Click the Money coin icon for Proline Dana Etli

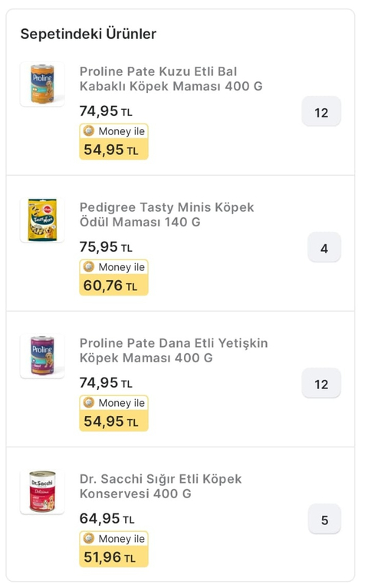point(89,402)
